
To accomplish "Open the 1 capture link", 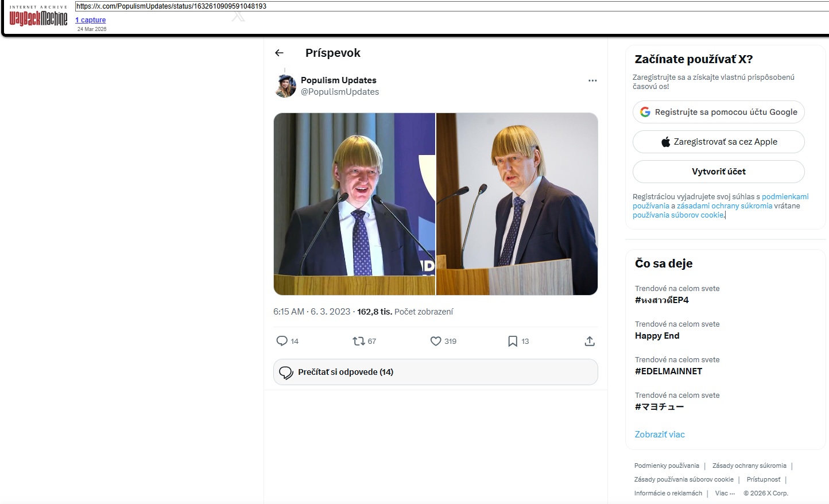I will coord(91,20).
